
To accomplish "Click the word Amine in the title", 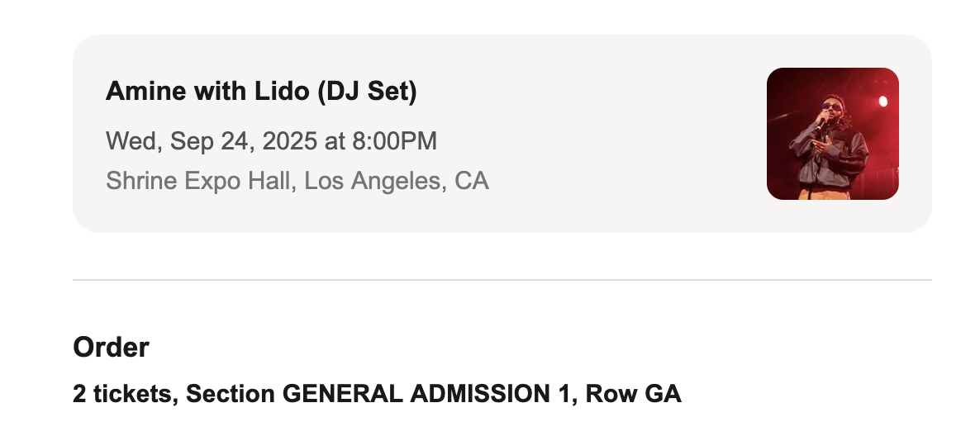I will pos(145,91).
